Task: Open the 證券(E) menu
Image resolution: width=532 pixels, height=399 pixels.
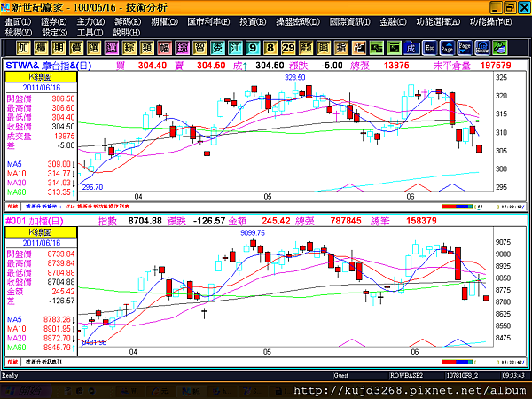Action: coord(54,22)
